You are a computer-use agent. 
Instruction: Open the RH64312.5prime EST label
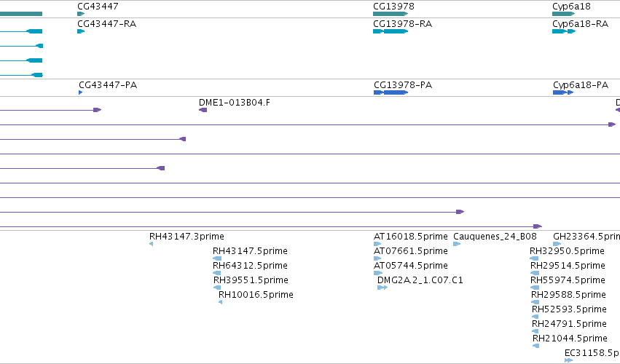[250, 266]
